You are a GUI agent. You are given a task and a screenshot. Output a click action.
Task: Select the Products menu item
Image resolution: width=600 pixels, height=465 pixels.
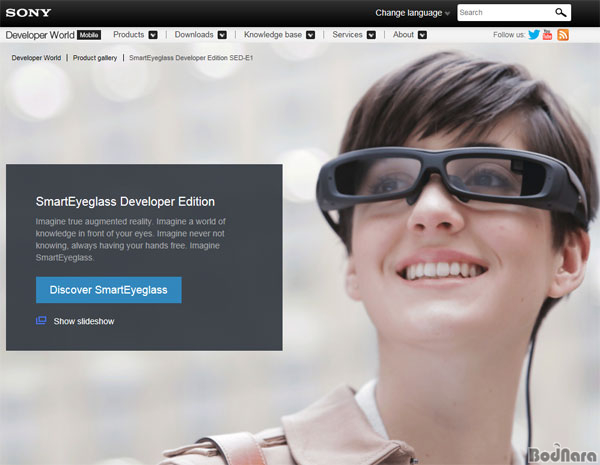click(x=129, y=34)
